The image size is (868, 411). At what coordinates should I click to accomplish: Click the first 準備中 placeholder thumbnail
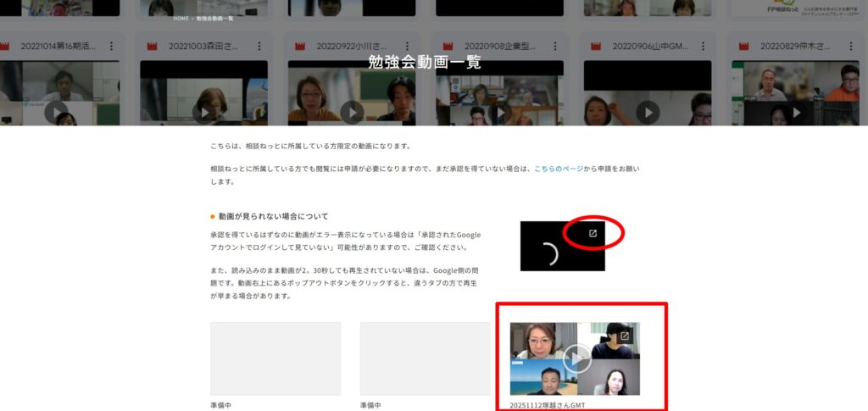coord(275,358)
